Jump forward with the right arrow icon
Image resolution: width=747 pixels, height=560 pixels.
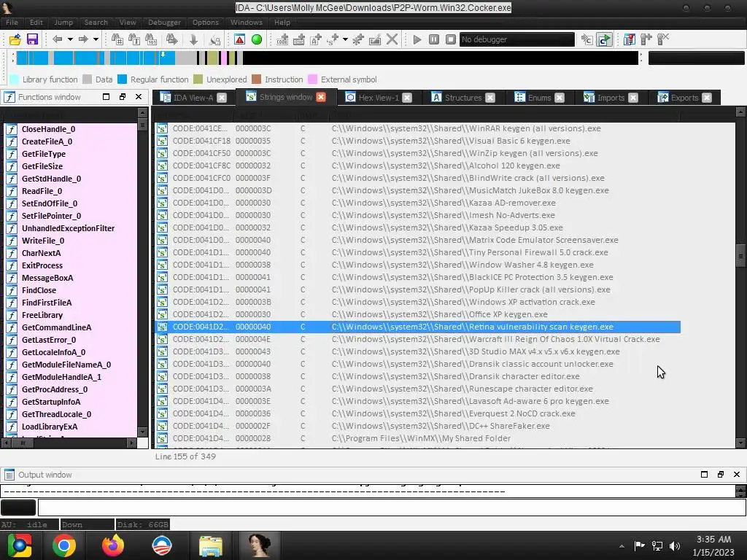(83, 39)
